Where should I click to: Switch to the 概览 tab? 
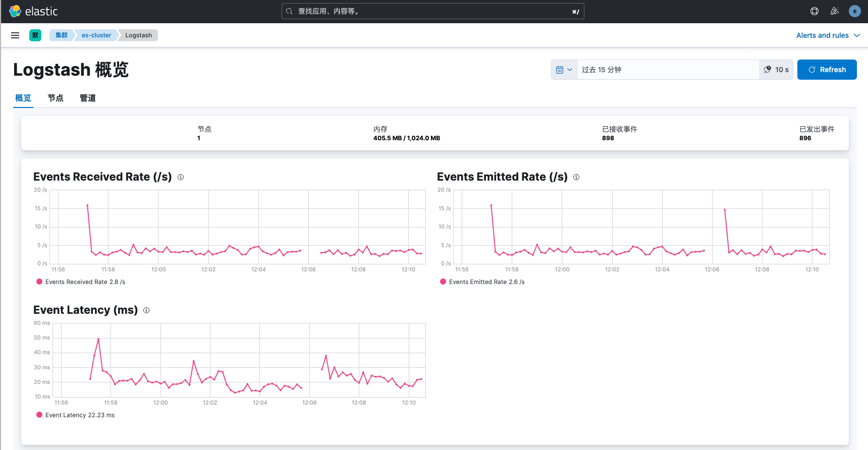click(23, 98)
